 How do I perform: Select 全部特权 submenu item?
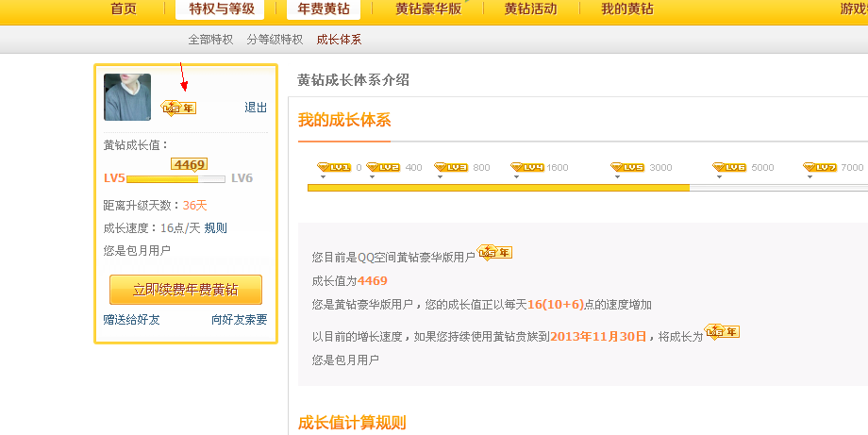tap(210, 40)
